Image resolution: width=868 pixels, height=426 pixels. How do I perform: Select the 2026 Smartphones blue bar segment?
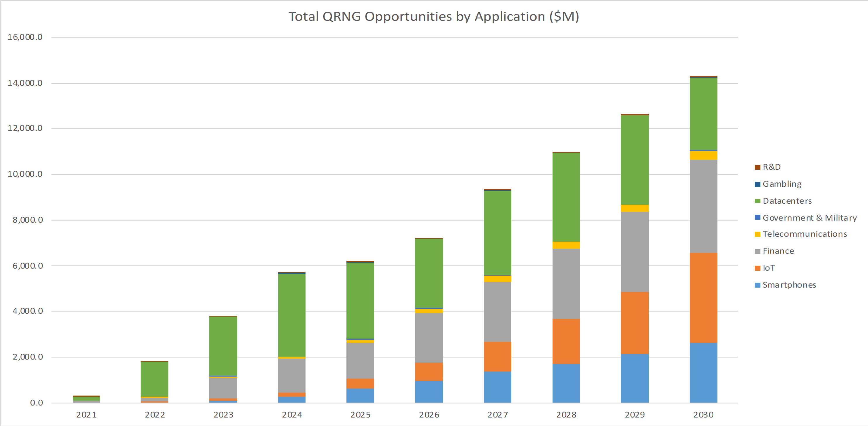click(429, 392)
